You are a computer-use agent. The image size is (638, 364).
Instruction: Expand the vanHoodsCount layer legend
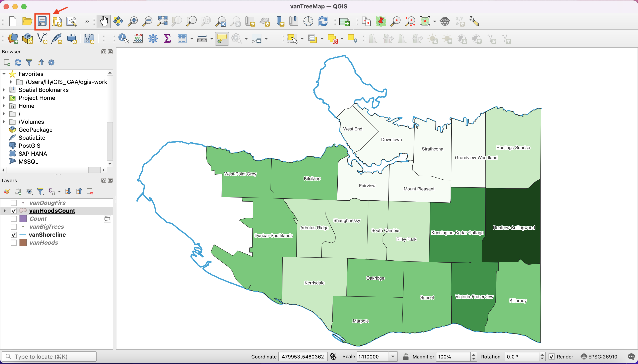click(x=4, y=211)
